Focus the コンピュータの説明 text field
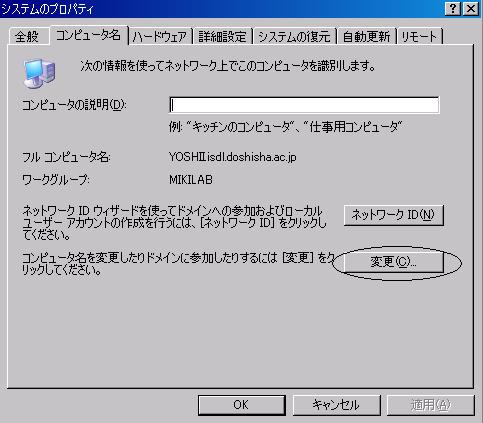 click(x=304, y=105)
